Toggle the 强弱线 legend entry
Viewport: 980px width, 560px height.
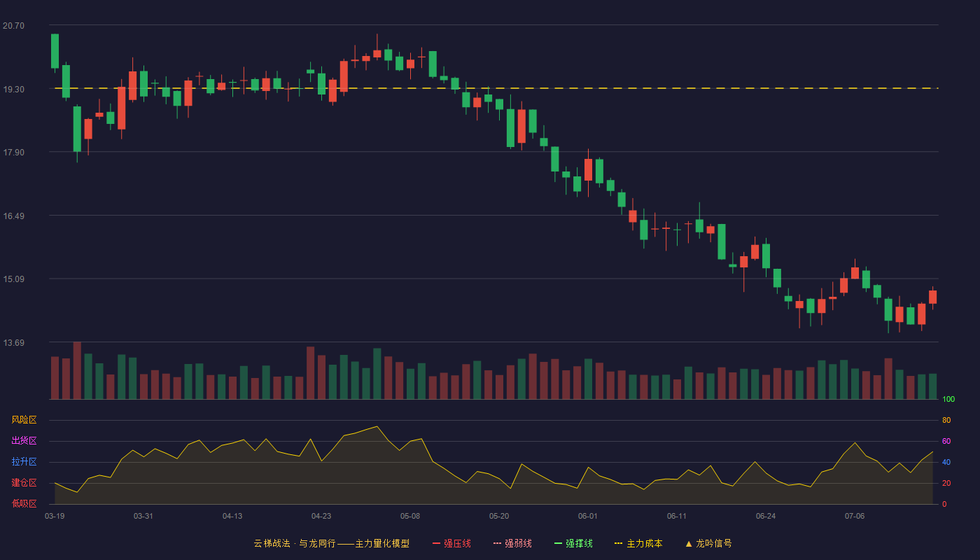point(512,543)
